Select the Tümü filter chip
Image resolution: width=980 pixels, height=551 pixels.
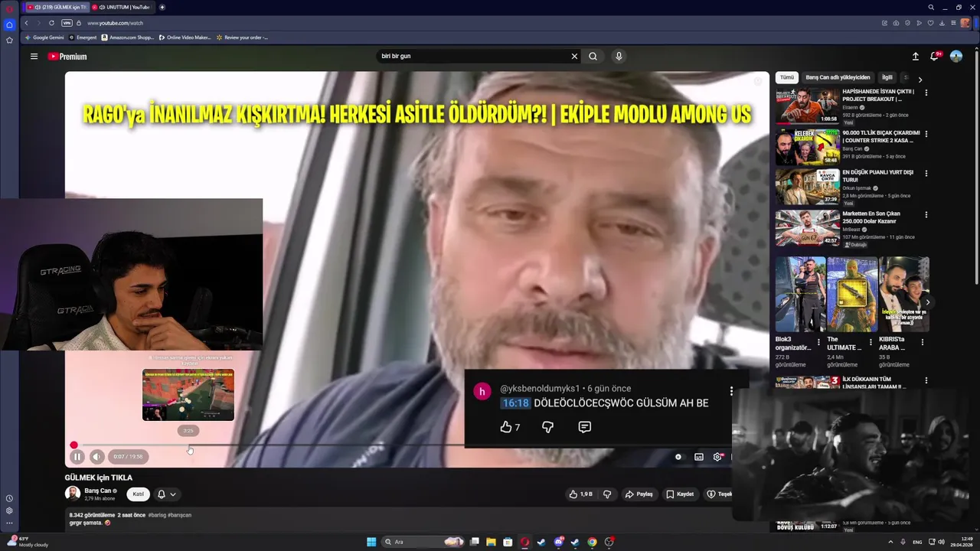(787, 77)
